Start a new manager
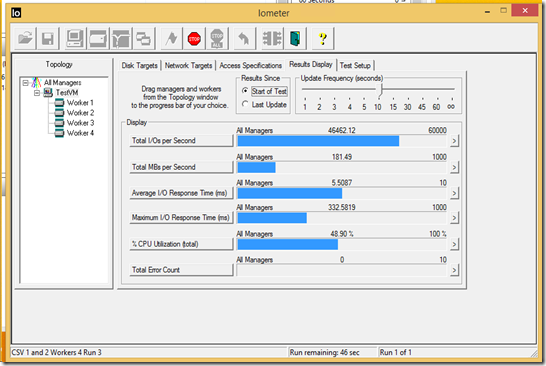This screenshot has width=546, height=366. [x=75, y=38]
